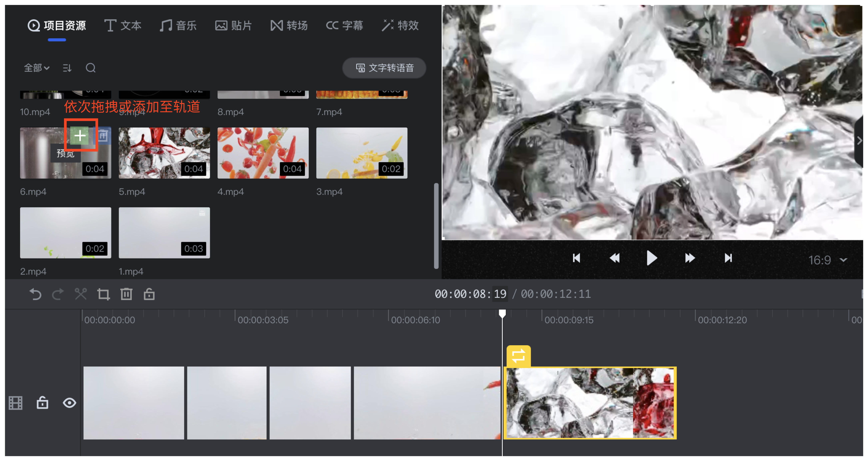Click the current timecode 00:00:08:19

(470, 294)
